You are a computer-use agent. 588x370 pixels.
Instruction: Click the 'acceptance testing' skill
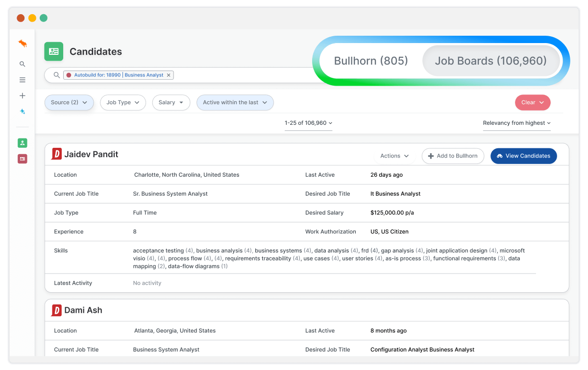(x=158, y=251)
